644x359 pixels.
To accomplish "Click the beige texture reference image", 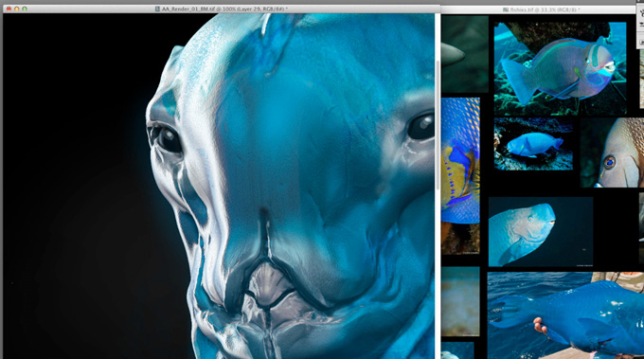I will coord(460,301).
